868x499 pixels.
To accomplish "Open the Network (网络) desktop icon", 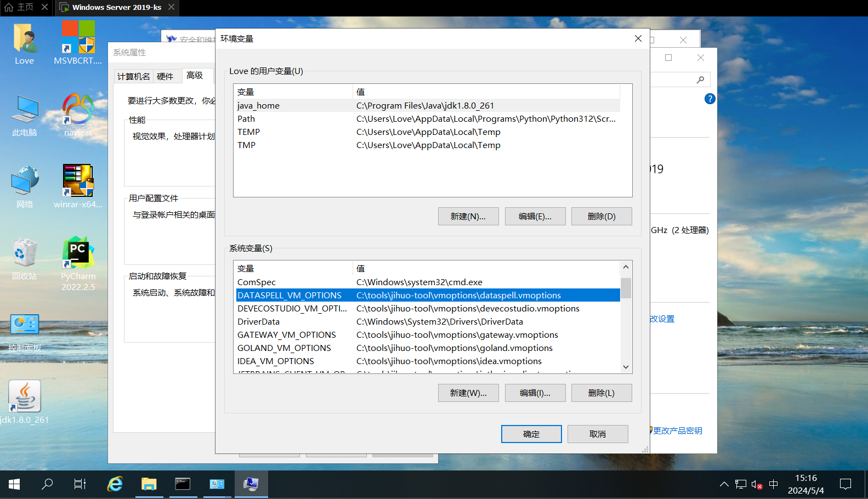I will (25, 187).
